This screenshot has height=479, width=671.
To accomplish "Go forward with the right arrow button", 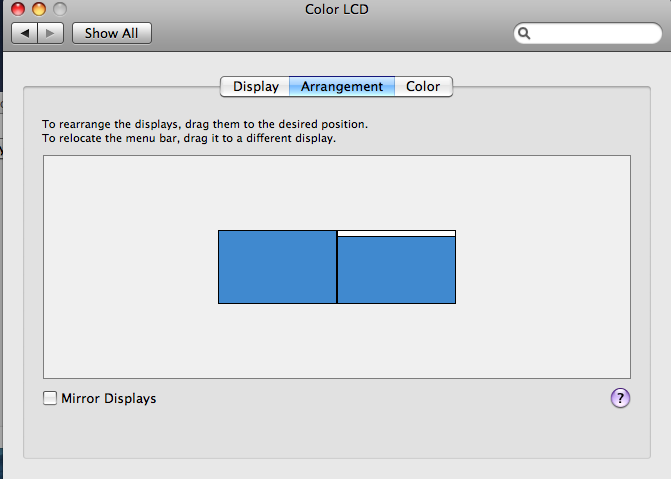I will (52, 33).
